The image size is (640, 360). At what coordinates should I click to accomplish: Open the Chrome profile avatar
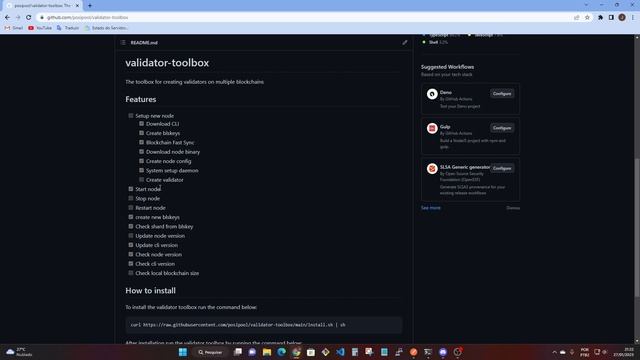coord(622,18)
